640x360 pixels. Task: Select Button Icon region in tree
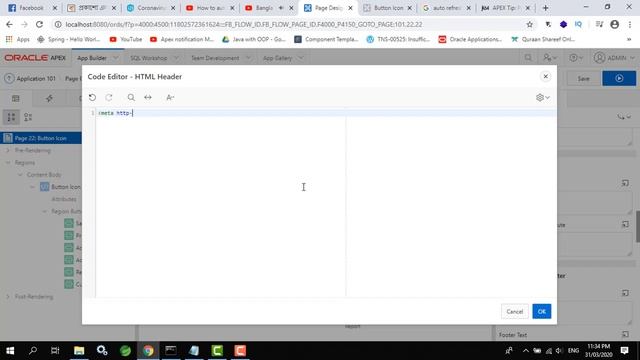click(65, 187)
